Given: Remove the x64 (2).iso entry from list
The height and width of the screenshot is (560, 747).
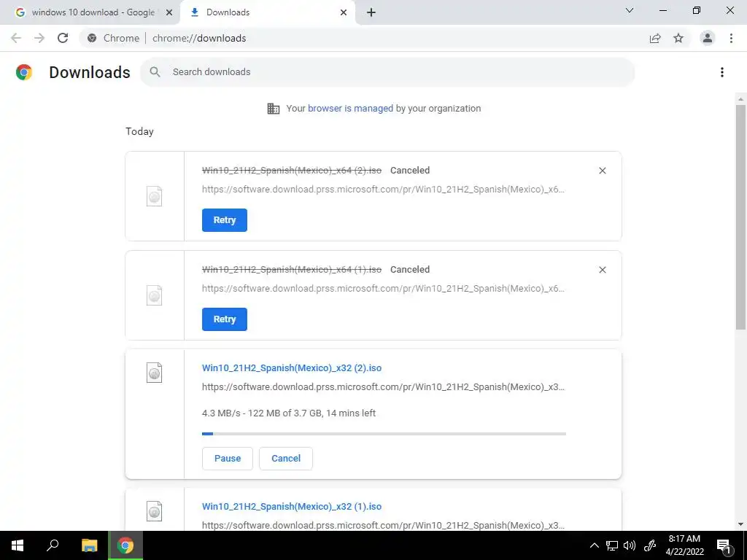Looking at the screenshot, I should (602, 171).
